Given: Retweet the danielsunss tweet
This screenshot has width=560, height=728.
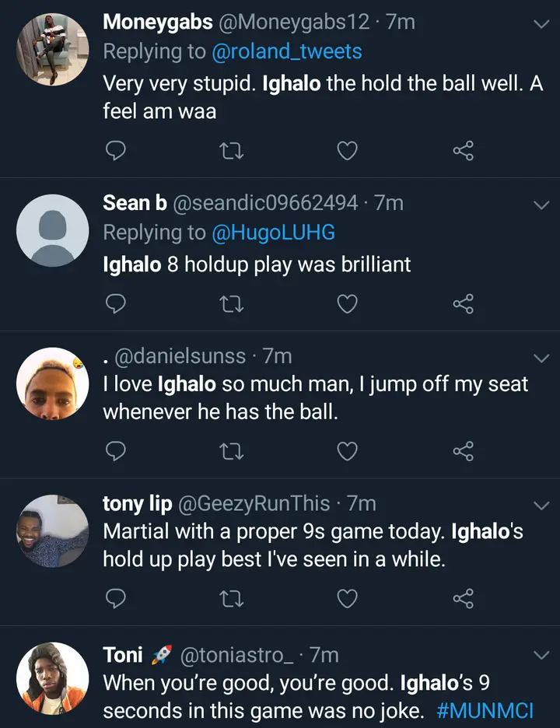Looking at the screenshot, I should coord(231,451).
